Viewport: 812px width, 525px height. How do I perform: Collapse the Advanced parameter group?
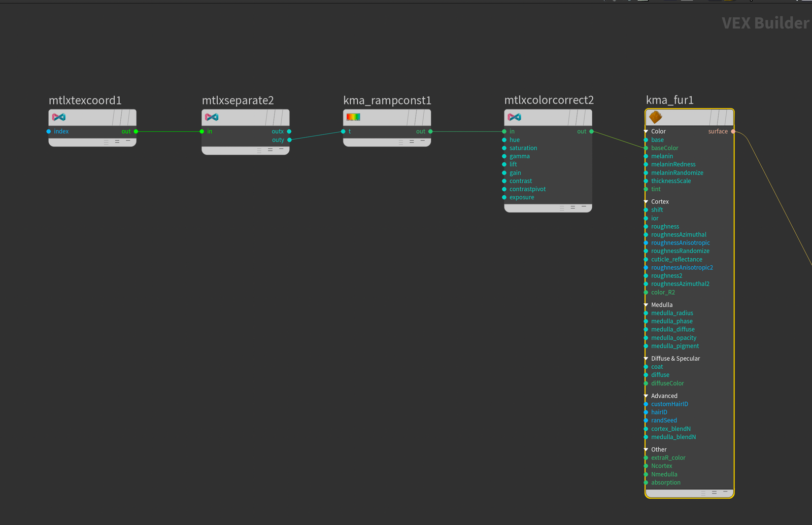point(646,396)
